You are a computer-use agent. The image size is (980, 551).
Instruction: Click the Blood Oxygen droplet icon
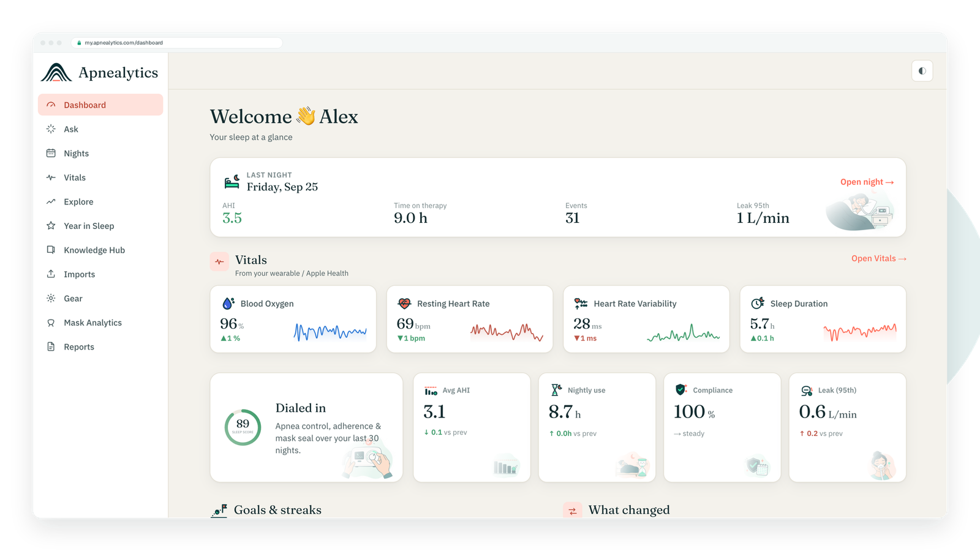click(228, 303)
